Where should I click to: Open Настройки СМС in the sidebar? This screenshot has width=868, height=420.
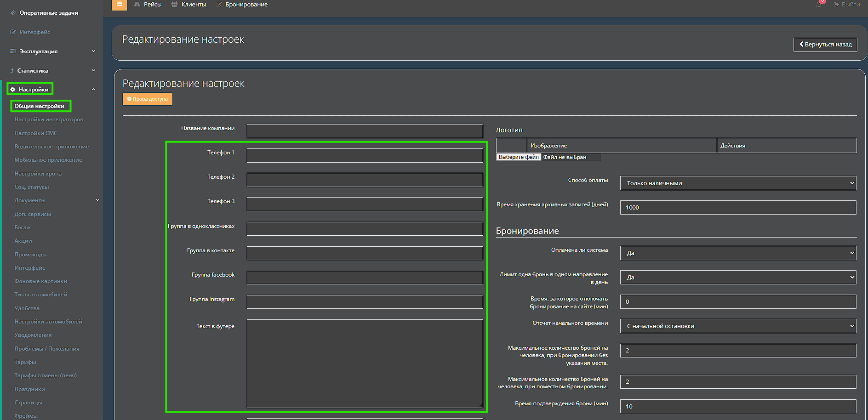click(x=36, y=133)
